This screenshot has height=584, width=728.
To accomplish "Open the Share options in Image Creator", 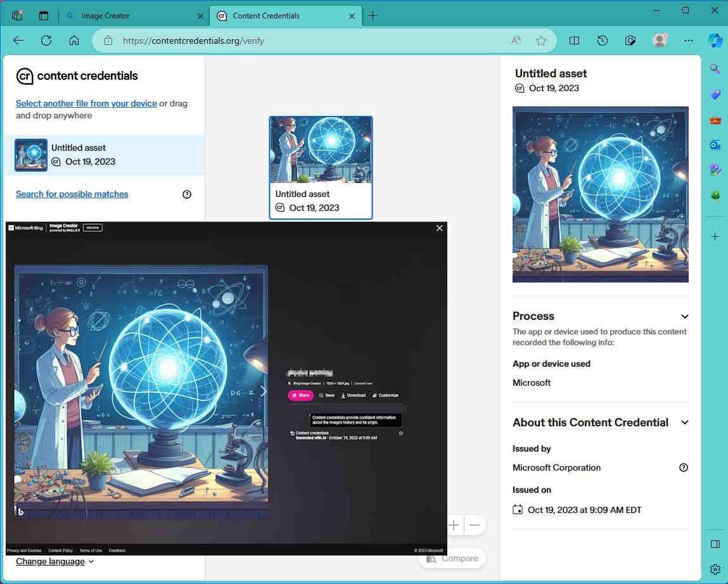I will pyautogui.click(x=300, y=395).
